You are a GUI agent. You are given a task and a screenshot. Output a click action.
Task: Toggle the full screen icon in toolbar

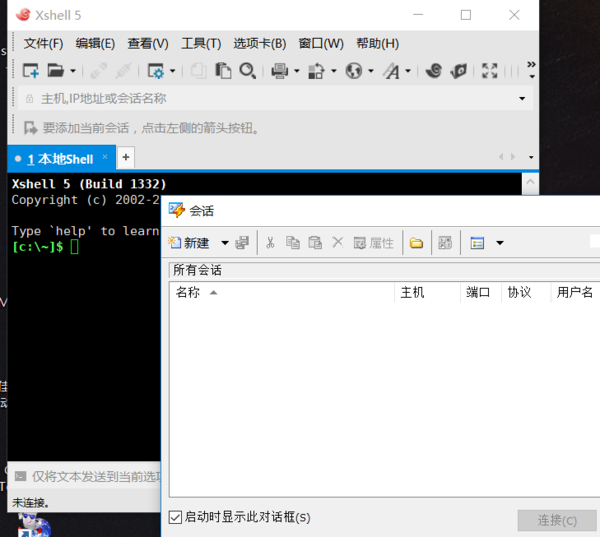point(490,71)
